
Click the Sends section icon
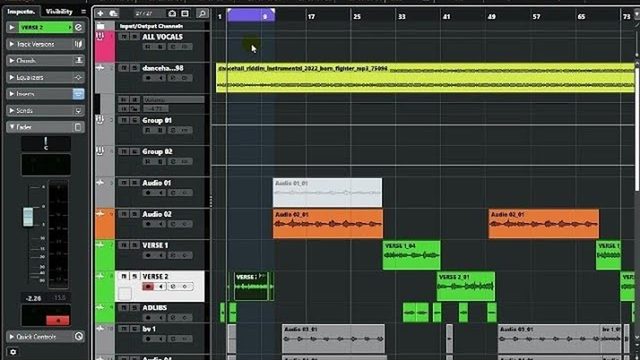click(79, 111)
